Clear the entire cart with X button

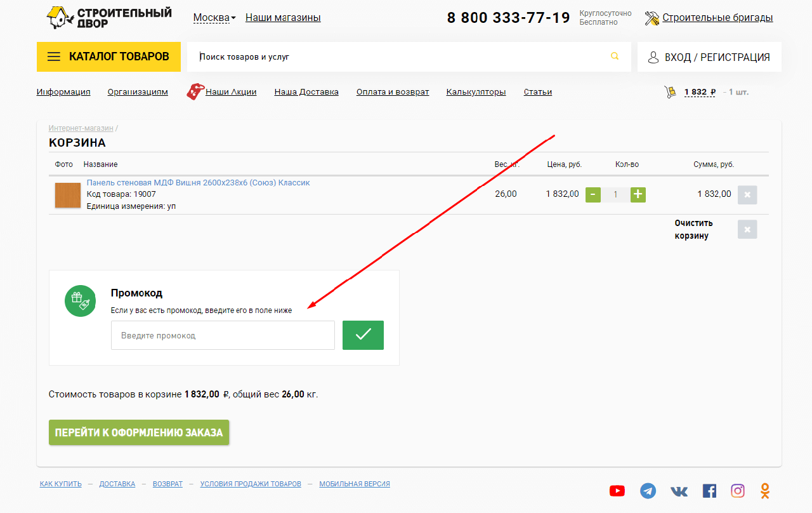pyautogui.click(x=747, y=229)
